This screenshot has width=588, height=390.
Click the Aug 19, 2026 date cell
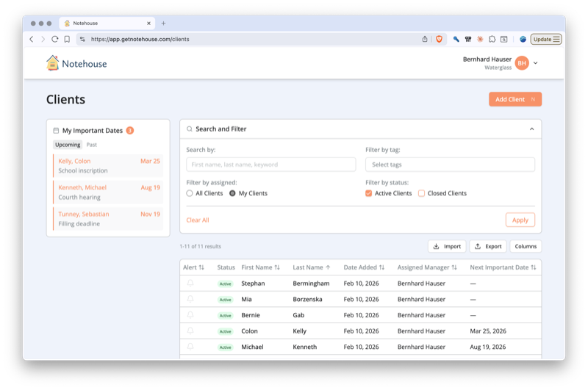point(487,347)
